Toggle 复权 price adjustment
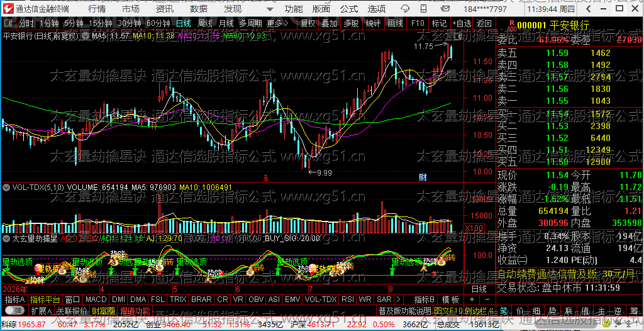 click(308, 23)
